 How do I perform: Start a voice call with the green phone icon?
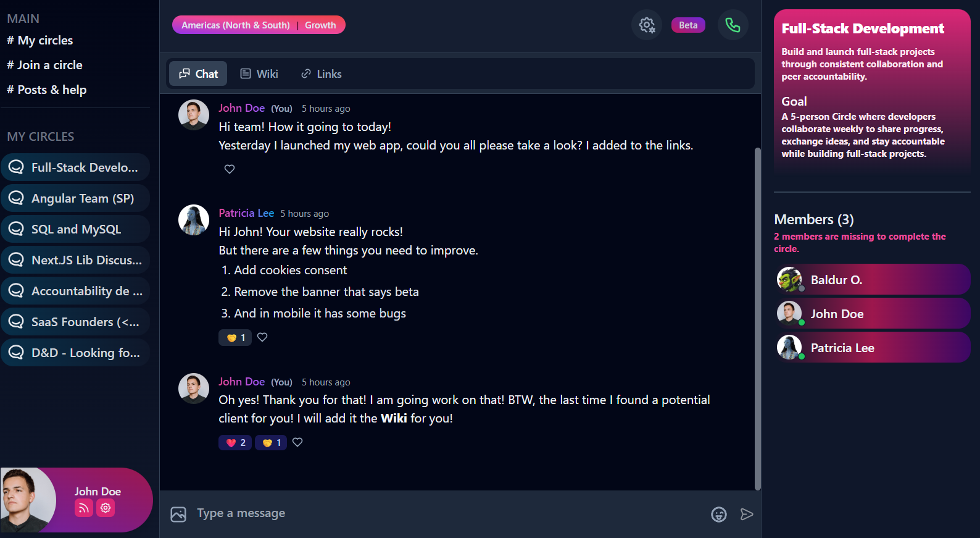[x=733, y=25]
